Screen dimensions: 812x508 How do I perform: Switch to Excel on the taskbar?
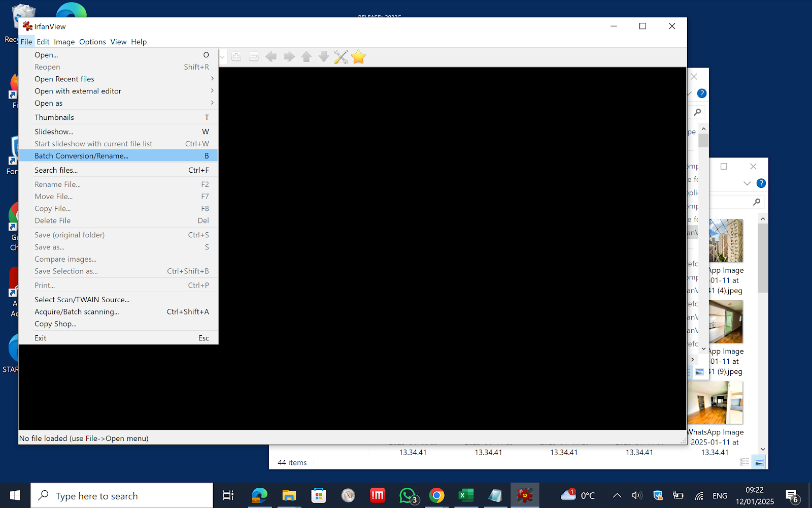[x=466, y=495]
